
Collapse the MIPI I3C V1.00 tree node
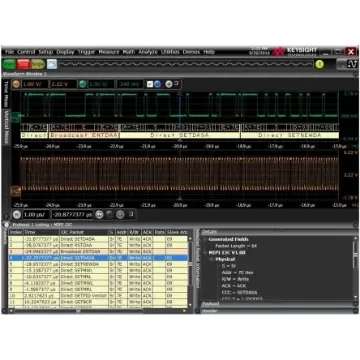(204, 253)
